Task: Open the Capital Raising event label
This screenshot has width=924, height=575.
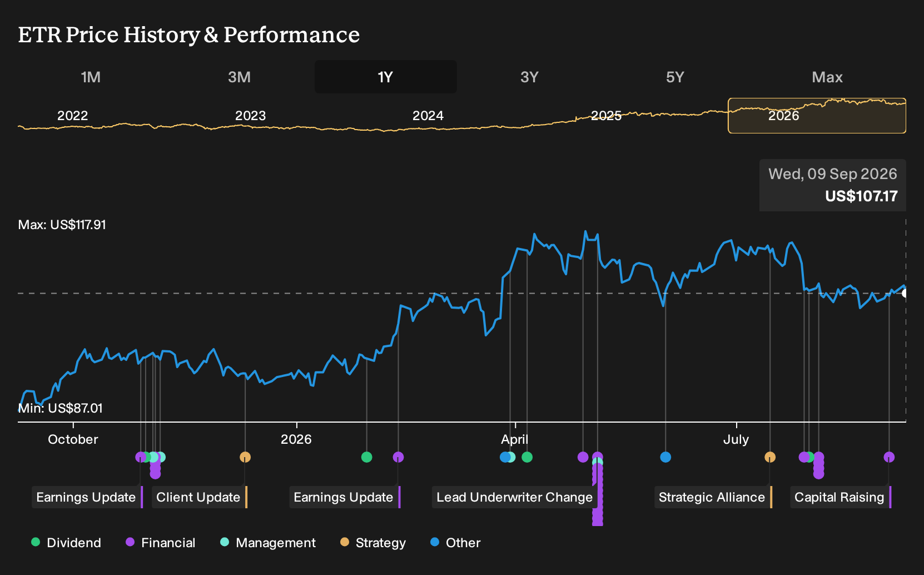Action: (x=839, y=497)
